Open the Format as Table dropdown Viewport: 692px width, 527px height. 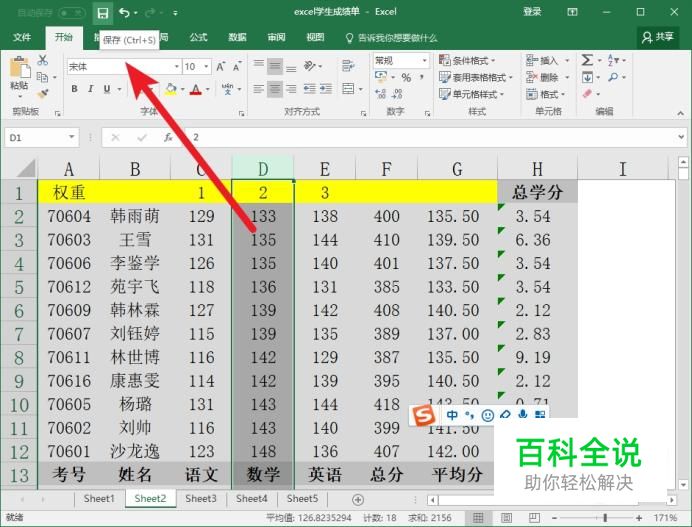click(x=475, y=77)
